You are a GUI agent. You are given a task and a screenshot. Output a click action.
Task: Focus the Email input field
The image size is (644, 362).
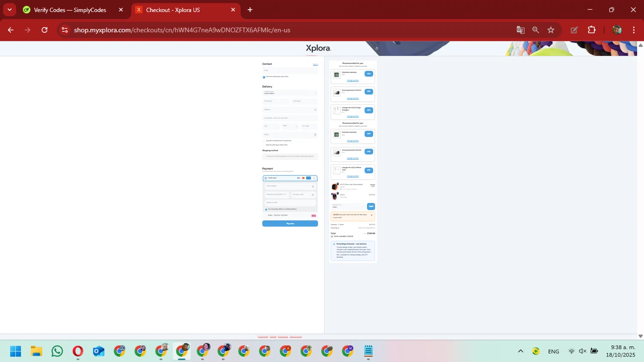(290, 70)
